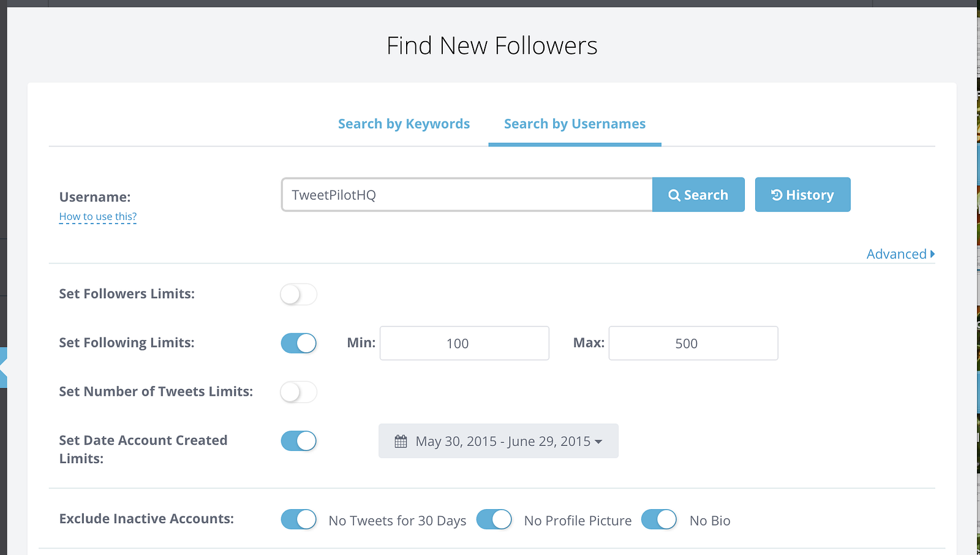Viewport: 980px width, 555px height.
Task: Enable the Set Followers Limits toggle
Action: pos(298,294)
